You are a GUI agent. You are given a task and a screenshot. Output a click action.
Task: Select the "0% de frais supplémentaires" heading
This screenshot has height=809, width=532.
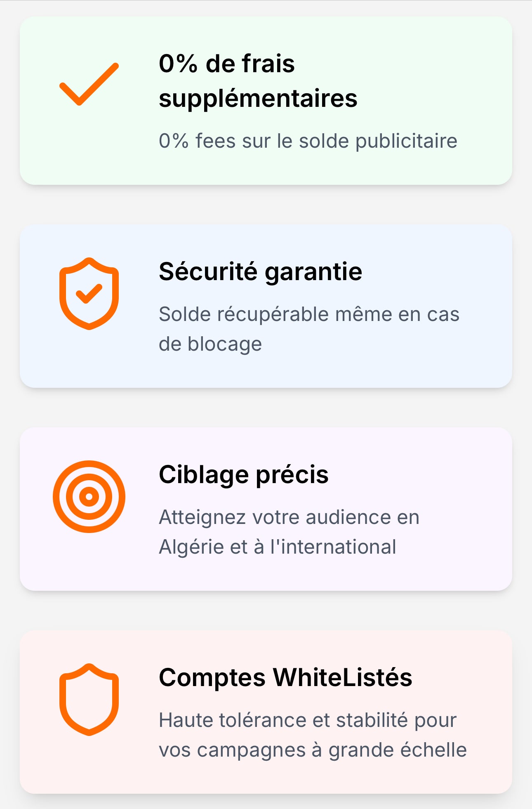[x=258, y=81]
